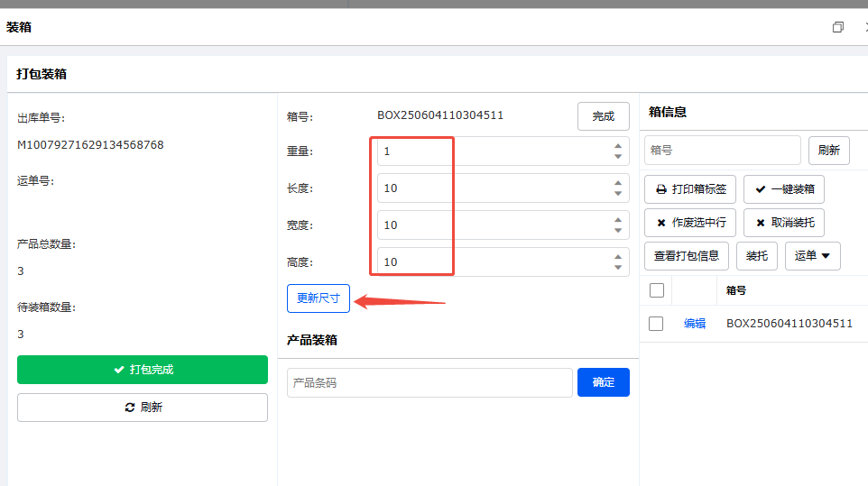Click the 箱信息 panel heading

[668, 112]
